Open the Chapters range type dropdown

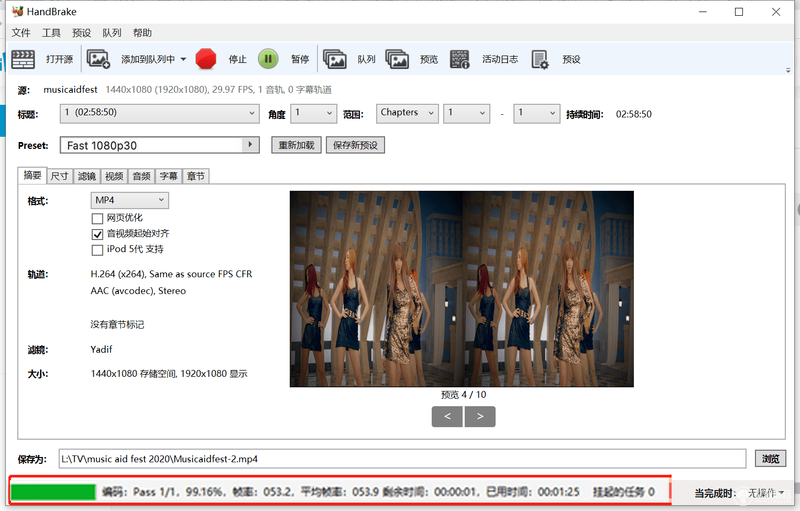[x=407, y=113]
